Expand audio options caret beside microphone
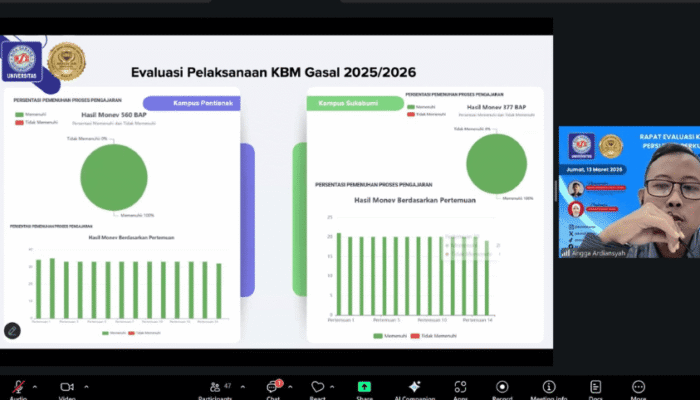The image size is (700, 400). [35, 387]
